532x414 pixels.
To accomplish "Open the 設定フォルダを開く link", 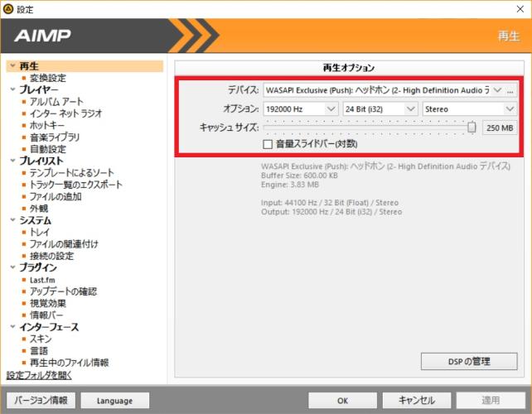I will tap(39, 375).
